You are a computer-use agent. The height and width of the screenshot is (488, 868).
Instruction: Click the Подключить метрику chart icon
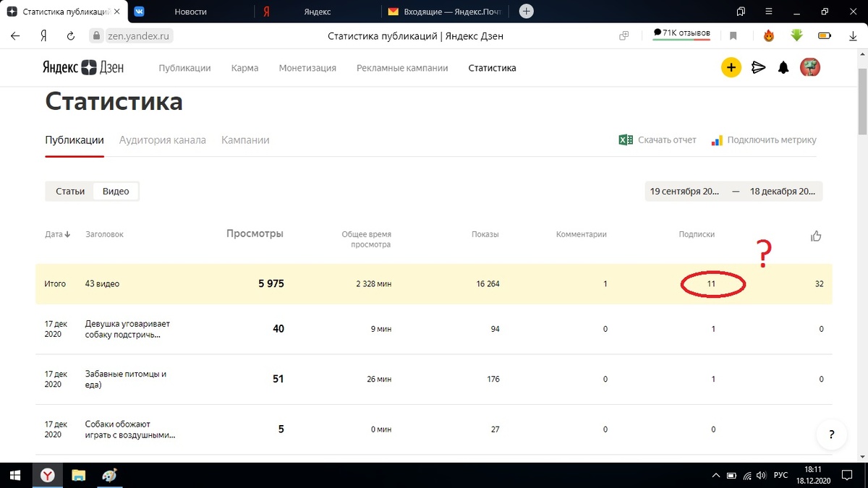[x=716, y=140]
